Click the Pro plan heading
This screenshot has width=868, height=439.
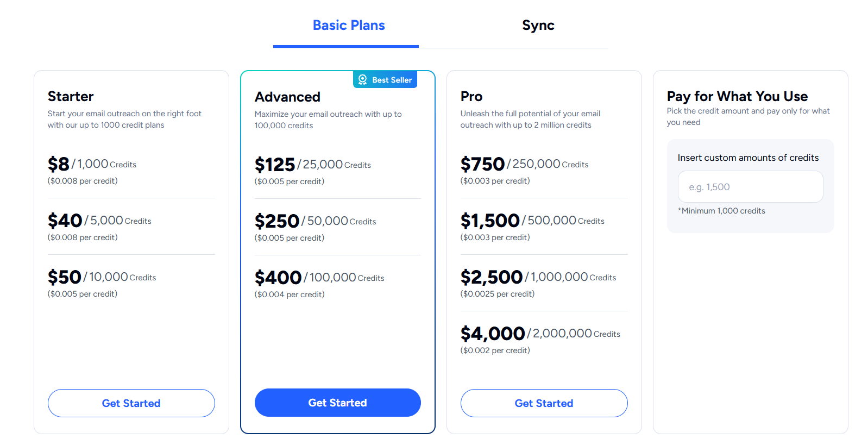point(470,96)
